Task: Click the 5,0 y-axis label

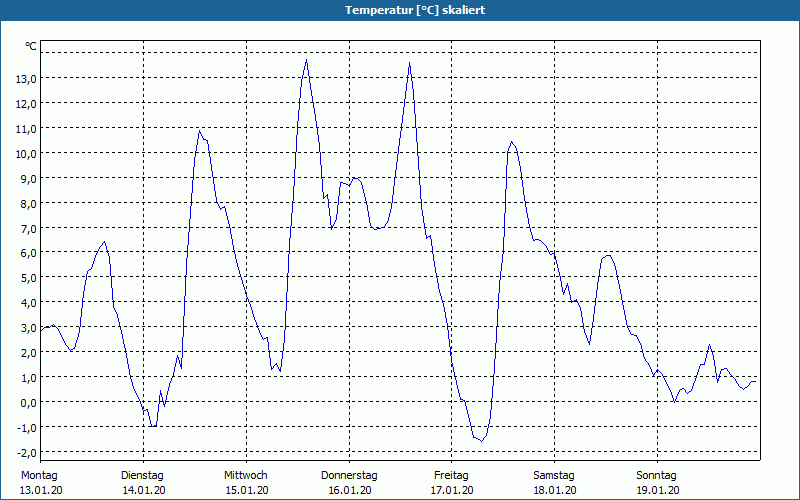Action: click(x=28, y=278)
